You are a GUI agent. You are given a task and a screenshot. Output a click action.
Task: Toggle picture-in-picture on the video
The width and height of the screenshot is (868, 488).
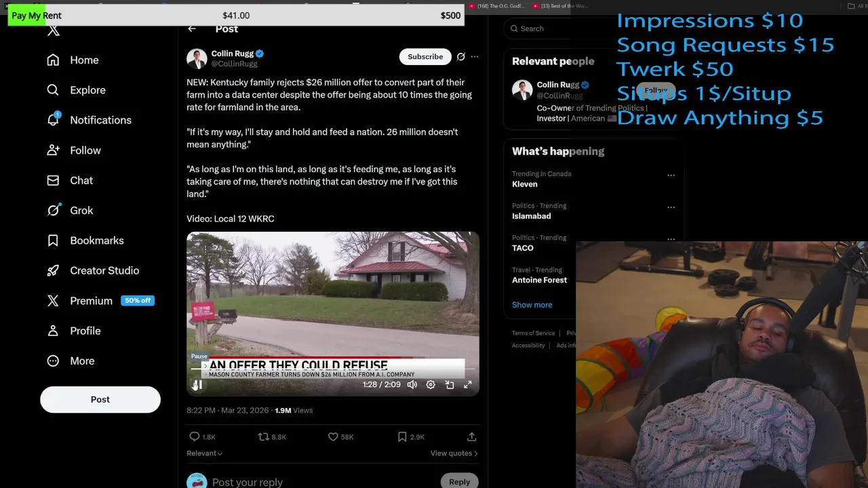[449, 384]
